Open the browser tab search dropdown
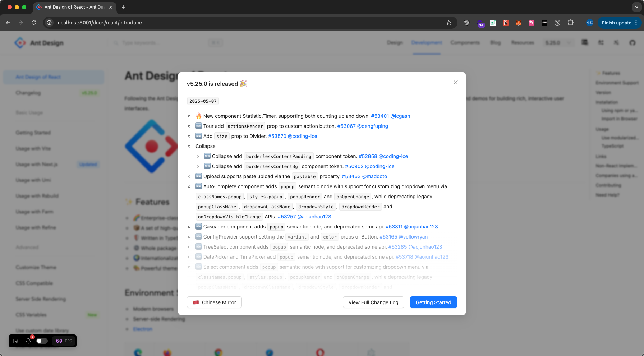Screen dimensions: 644x356 click(637, 7)
